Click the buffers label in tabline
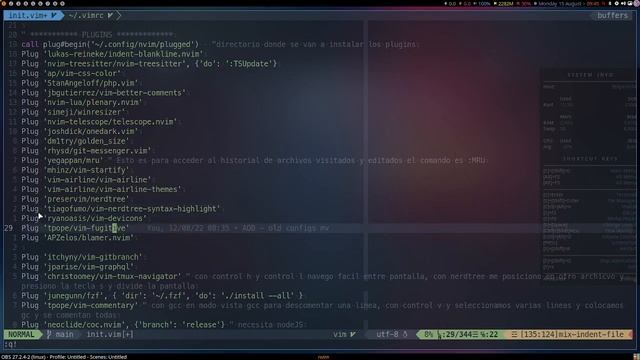The image size is (640, 360). coord(612,16)
